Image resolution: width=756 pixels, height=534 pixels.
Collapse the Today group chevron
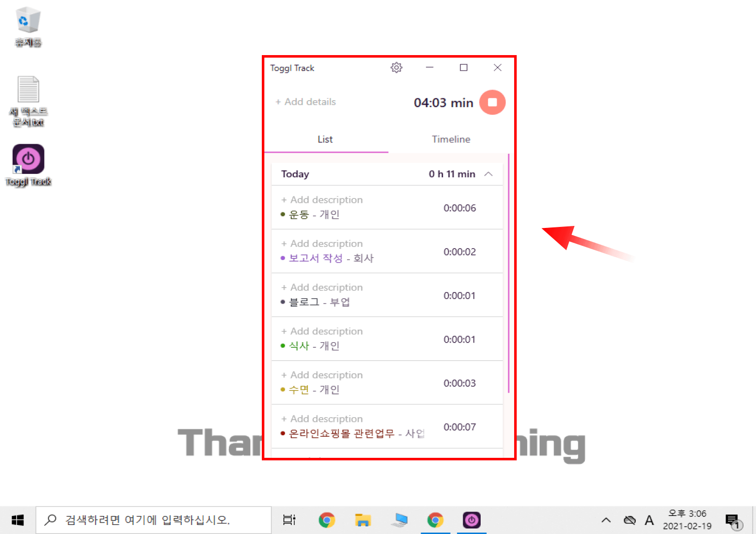(489, 174)
